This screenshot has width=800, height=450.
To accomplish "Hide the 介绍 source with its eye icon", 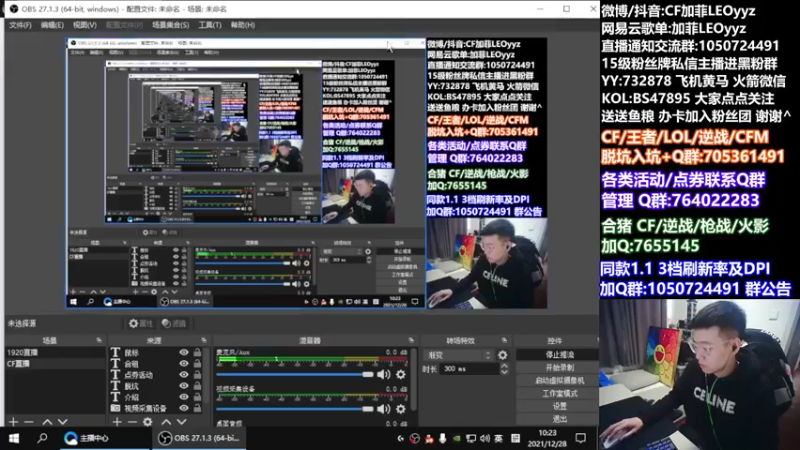I will (184, 397).
